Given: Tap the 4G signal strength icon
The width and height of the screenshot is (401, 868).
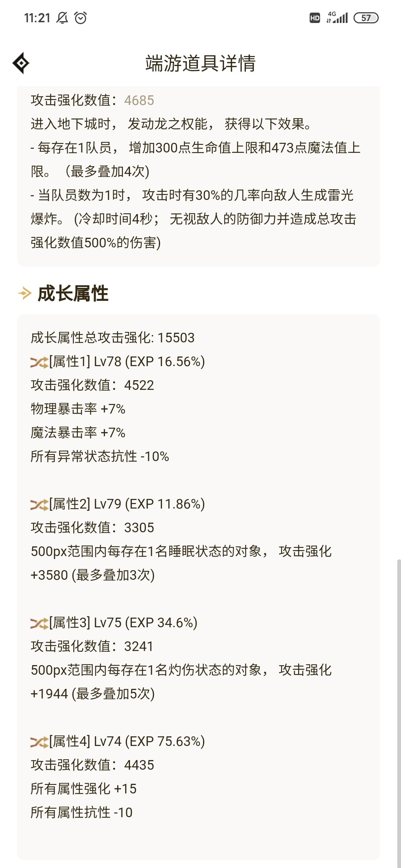Looking at the screenshot, I should (x=337, y=17).
